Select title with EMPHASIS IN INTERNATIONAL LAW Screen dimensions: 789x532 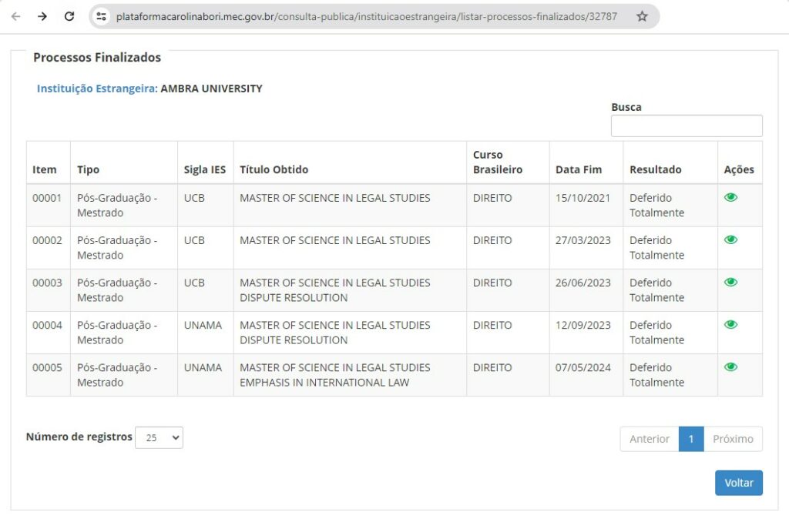point(334,375)
